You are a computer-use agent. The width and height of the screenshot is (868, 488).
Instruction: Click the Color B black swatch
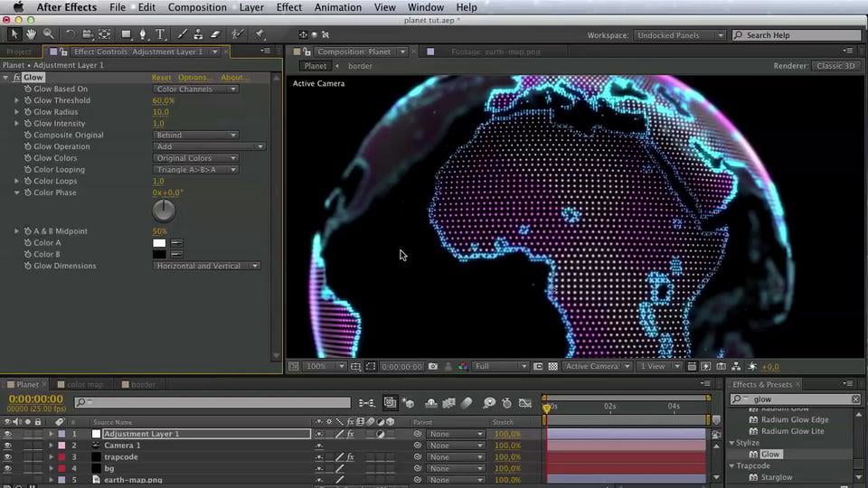point(159,255)
